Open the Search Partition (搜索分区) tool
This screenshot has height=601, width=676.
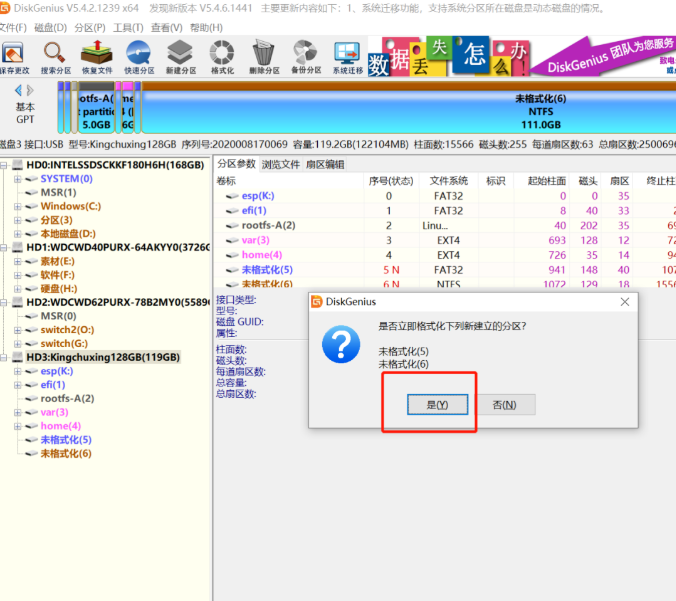click(55, 57)
